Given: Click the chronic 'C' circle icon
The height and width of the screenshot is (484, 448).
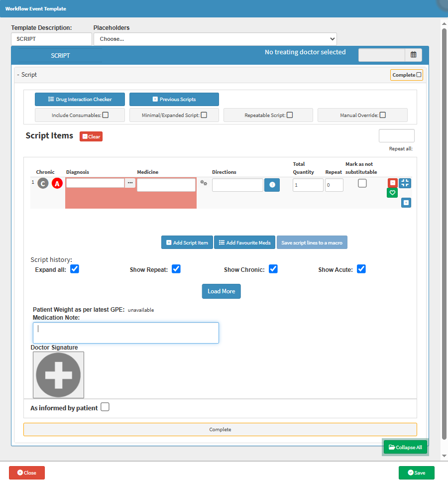Looking at the screenshot, I should (x=43, y=183).
